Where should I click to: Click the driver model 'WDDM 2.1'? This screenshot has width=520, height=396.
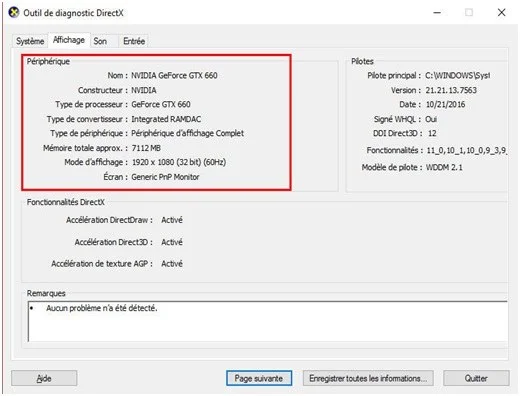coord(444,167)
